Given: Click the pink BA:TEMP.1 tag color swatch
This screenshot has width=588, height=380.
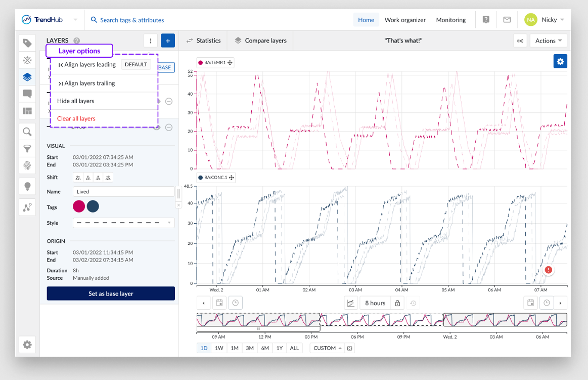Looking at the screenshot, I should pyautogui.click(x=79, y=206).
